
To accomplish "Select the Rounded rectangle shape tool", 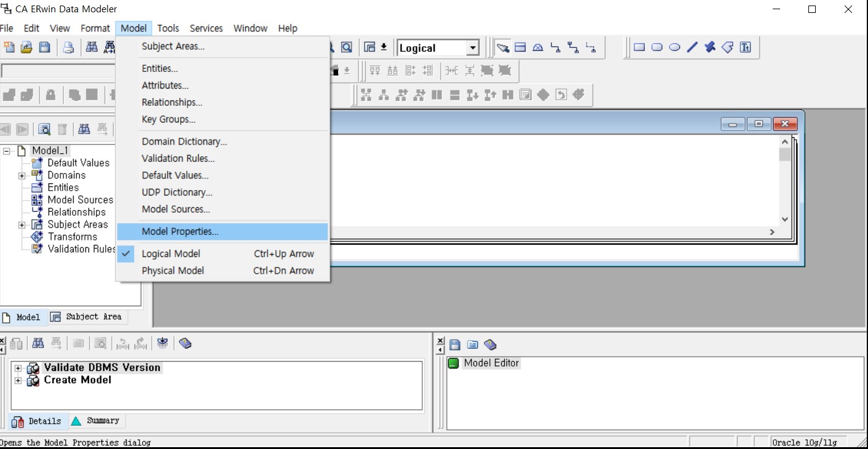I will [657, 47].
